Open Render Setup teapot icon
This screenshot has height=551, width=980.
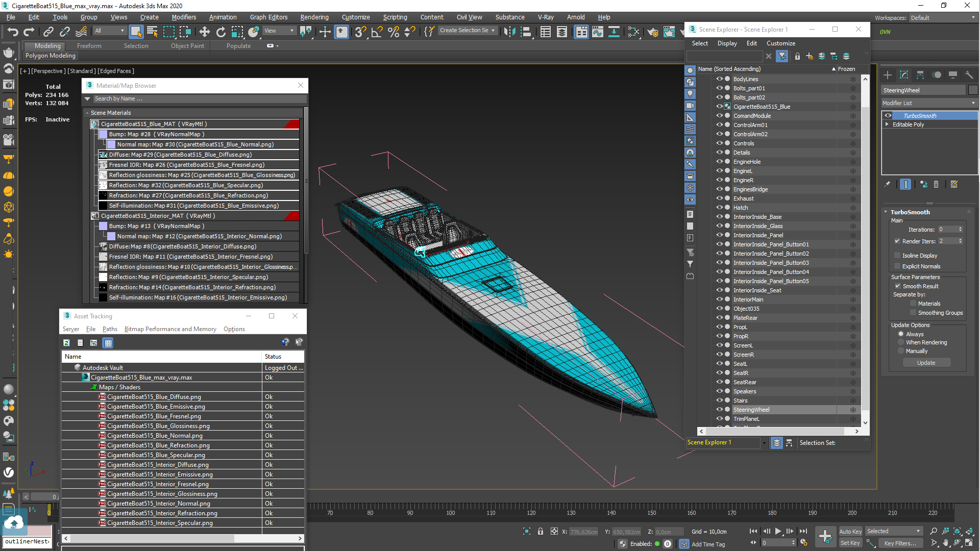tap(652, 32)
